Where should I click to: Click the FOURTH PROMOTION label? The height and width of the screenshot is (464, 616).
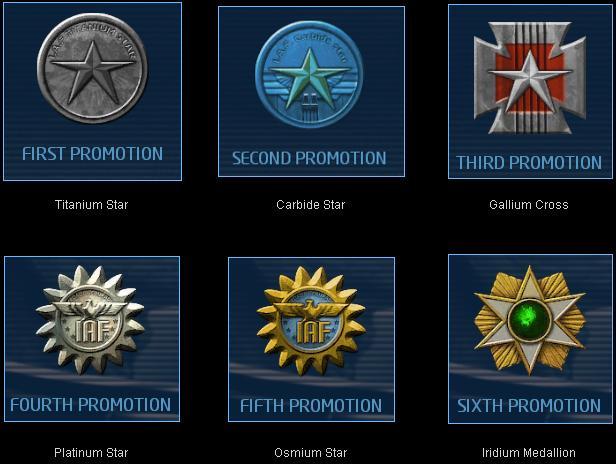point(90,405)
